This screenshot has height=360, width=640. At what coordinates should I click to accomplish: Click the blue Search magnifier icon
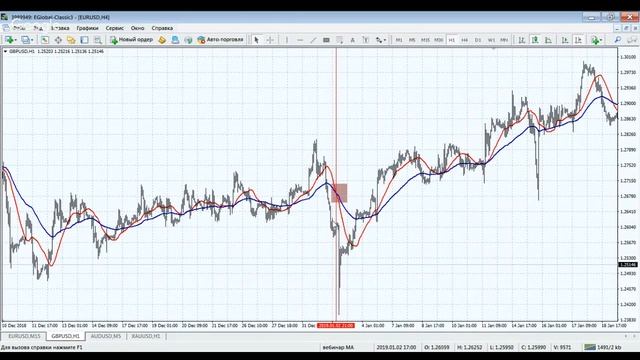[618, 40]
